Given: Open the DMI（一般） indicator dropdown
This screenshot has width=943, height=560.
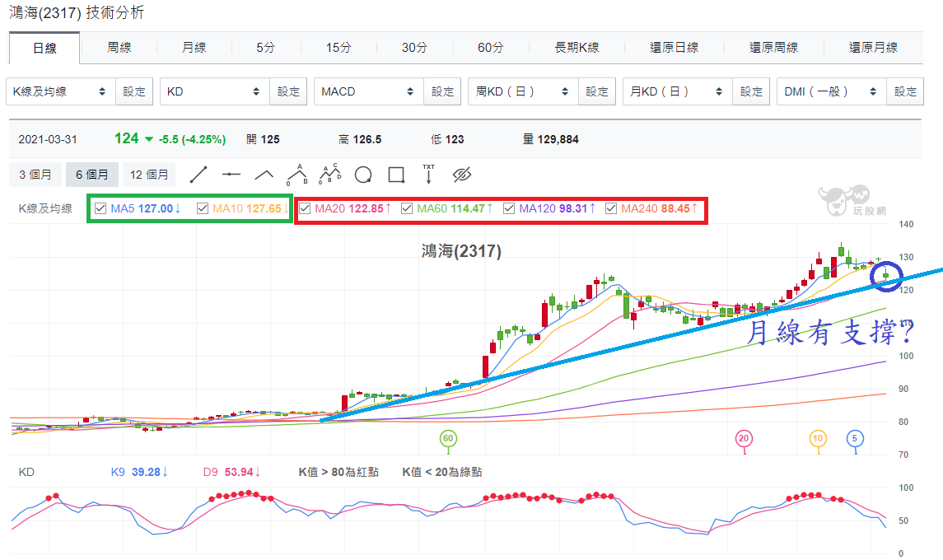Looking at the screenshot, I should pyautogui.click(x=831, y=91).
